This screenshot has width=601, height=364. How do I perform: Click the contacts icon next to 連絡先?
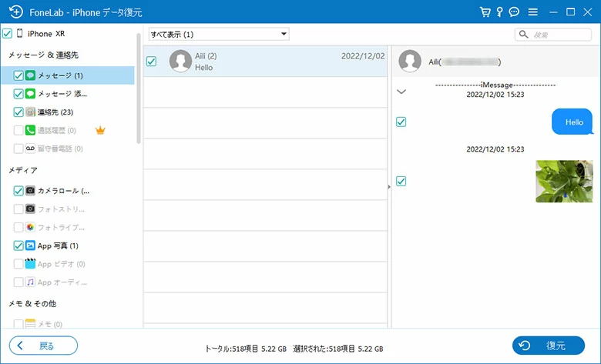point(30,112)
